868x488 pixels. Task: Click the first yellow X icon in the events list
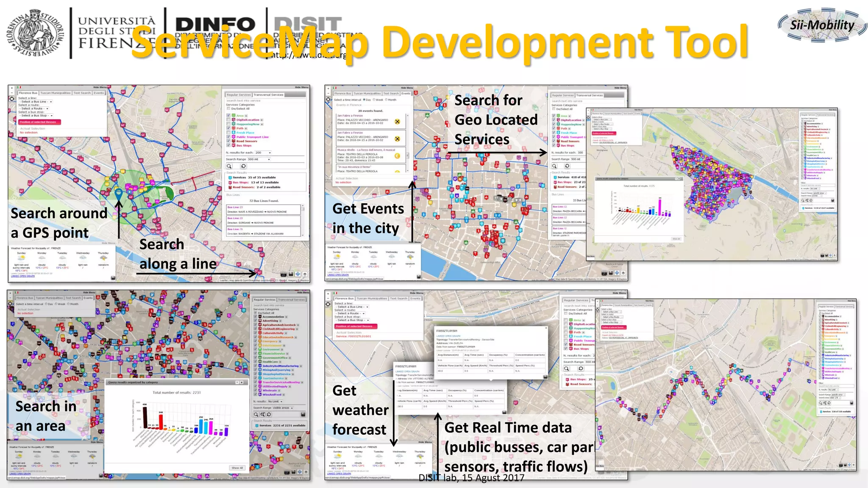coord(397,122)
